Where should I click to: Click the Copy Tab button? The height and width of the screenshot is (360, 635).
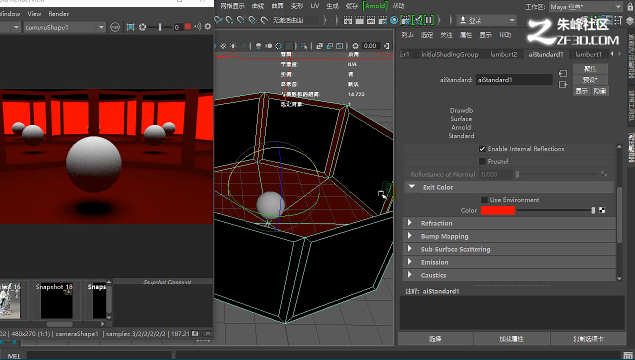pos(588,339)
